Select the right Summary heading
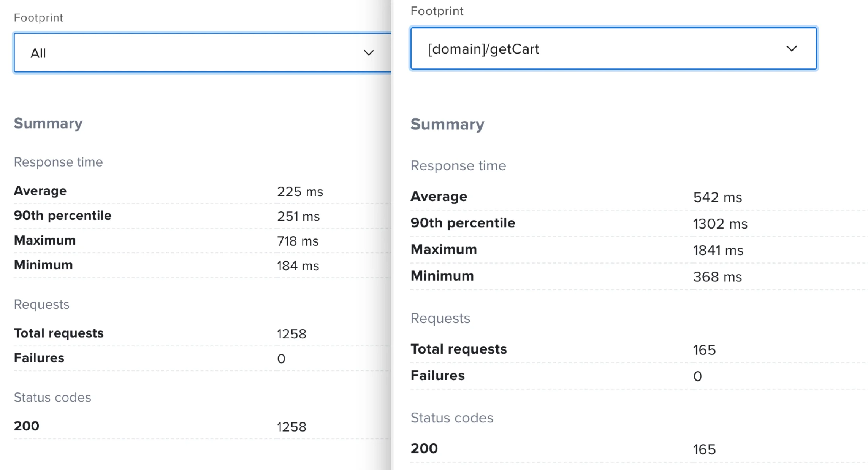The image size is (868, 470). 447,124
